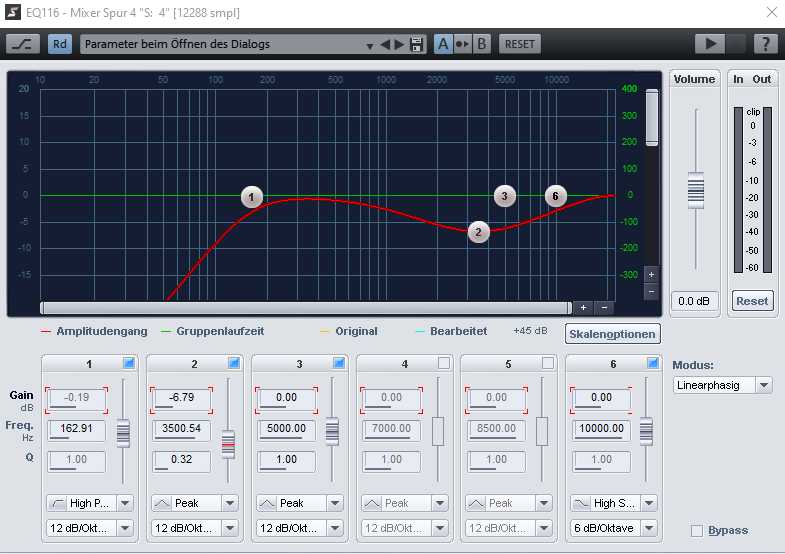Open help with the question mark icon
785x554 pixels.
tap(765, 44)
